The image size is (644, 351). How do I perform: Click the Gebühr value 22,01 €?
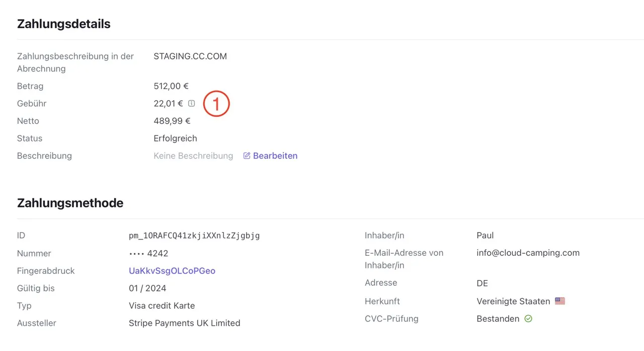coord(169,103)
